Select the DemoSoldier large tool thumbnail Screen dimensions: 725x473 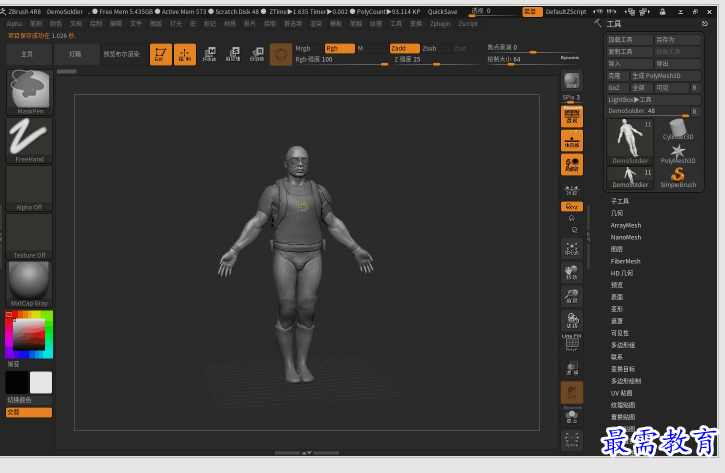coord(630,141)
